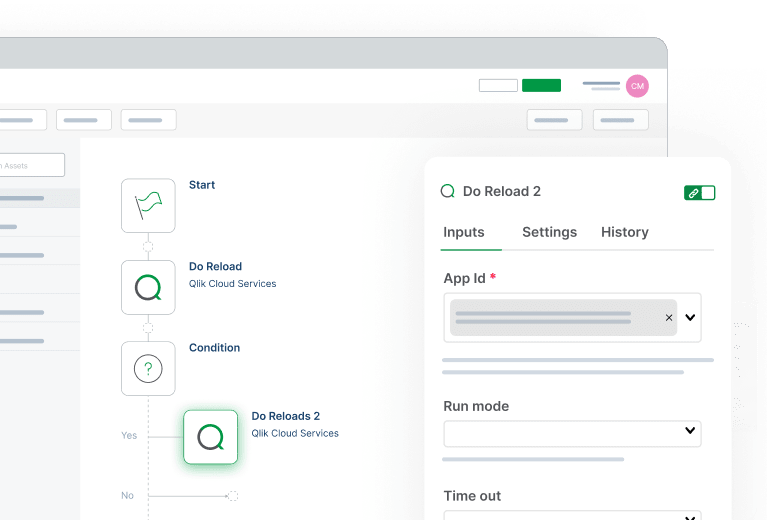Click Qlik Cloud Services under Do Reloads 2
Viewport: 767px width, 520px height.
click(295, 433)
